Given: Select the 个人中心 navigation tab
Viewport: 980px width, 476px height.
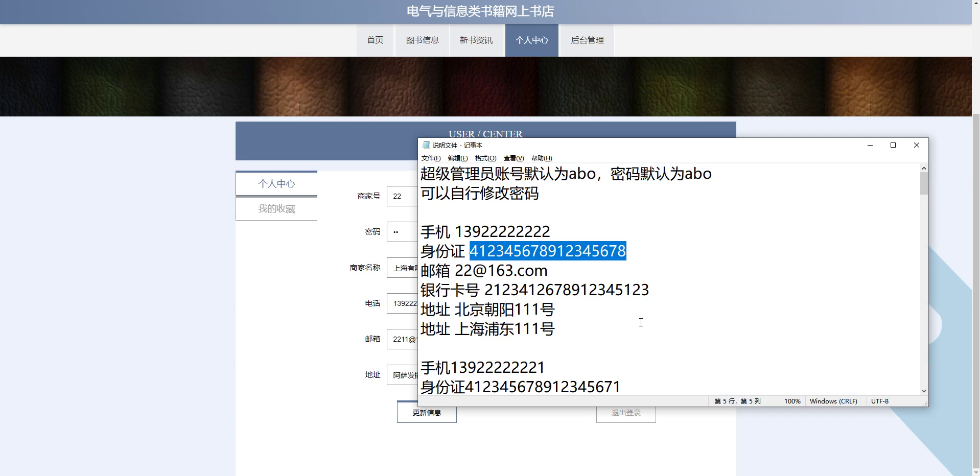Looking at the screenshot, I should coord(531,40).
